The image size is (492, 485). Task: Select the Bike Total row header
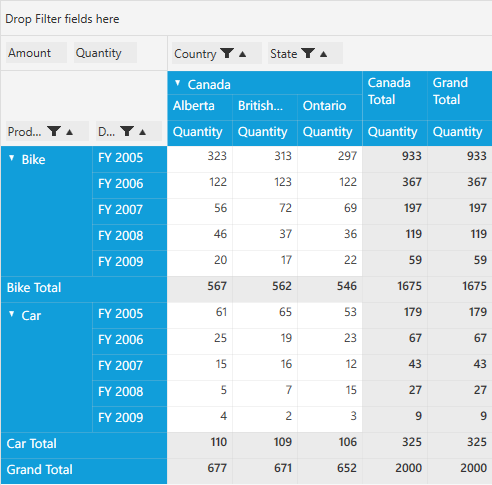84,289
